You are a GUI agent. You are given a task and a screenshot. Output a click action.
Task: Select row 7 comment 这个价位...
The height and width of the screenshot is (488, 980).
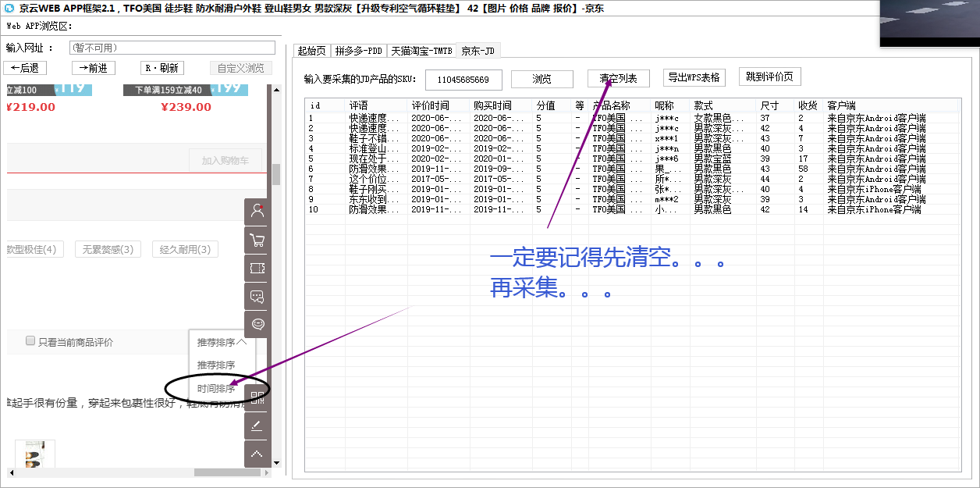(x=374, y=179)
